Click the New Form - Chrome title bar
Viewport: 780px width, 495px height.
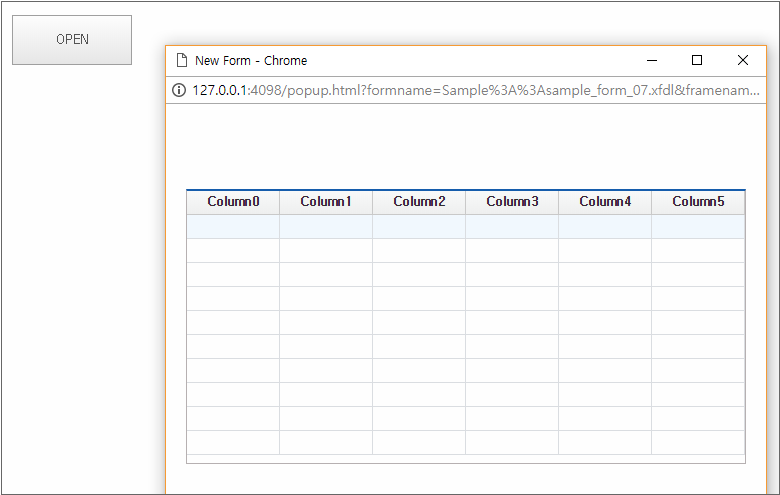(x=450, y=60)
